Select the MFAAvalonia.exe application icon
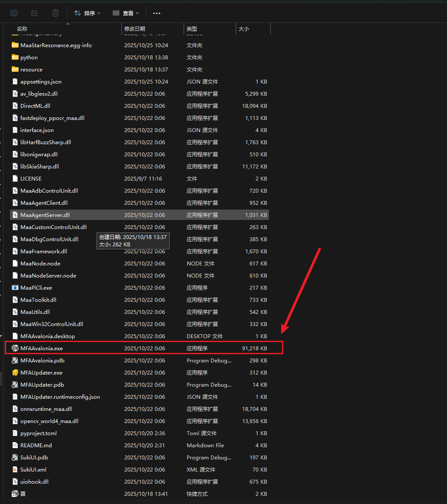The image size is (447, 504). pos(15,348)
